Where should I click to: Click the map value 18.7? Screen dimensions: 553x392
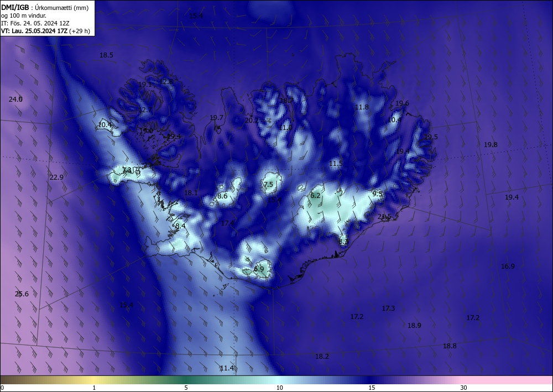286,101
